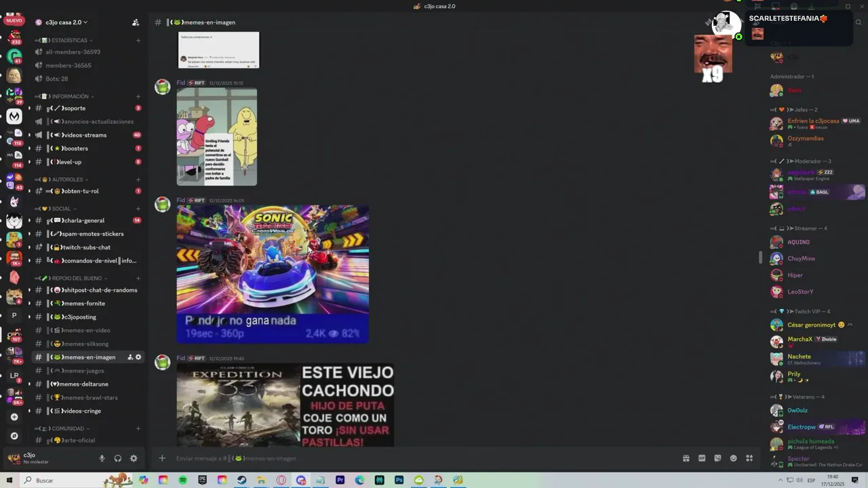
Task: Deafen audio with the headphones icon
Action: (118, 458)
